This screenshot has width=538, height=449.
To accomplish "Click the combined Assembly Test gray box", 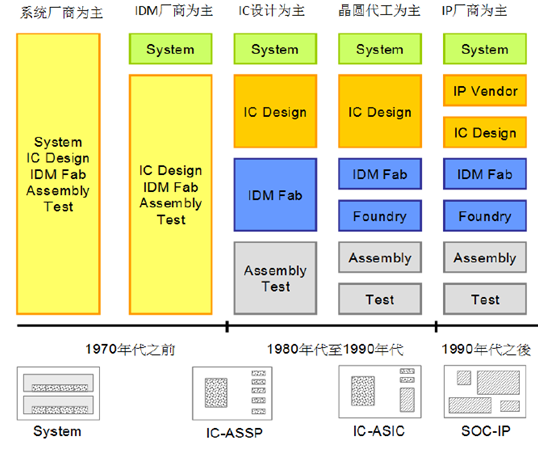I will click(x=275, y=278).
